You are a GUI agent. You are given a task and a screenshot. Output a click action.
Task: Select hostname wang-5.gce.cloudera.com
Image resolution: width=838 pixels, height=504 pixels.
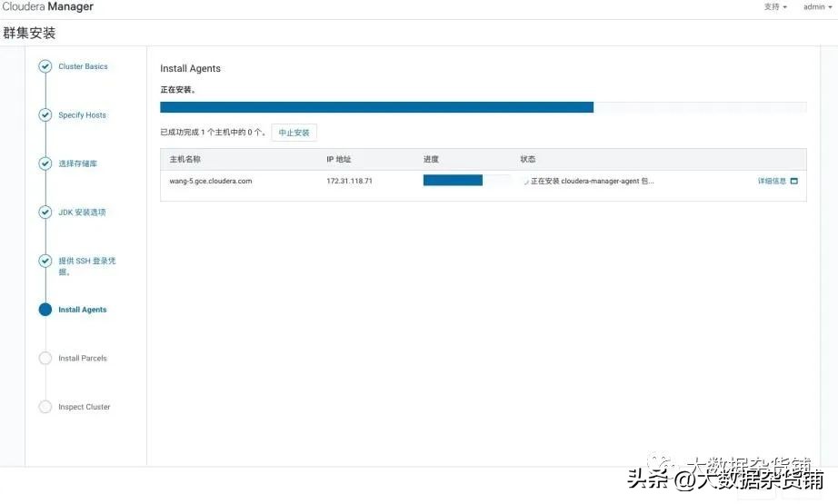point(211,181)
